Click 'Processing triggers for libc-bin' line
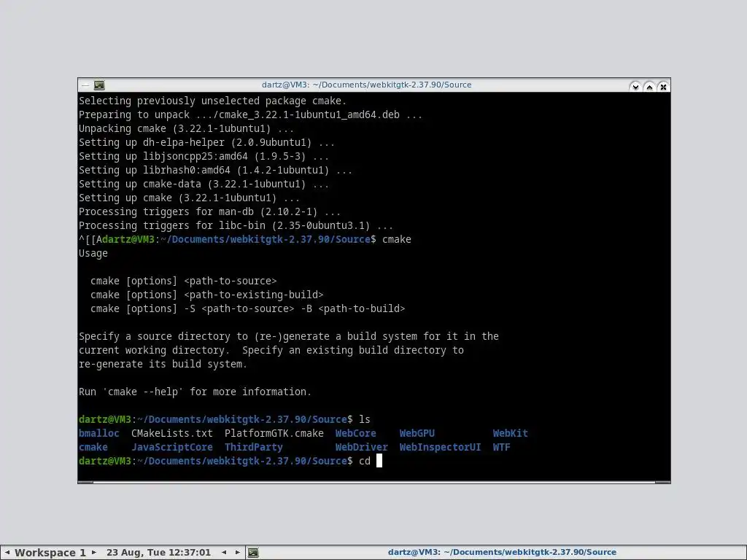Screen dimensions: 747x560 tap(236, 225)
